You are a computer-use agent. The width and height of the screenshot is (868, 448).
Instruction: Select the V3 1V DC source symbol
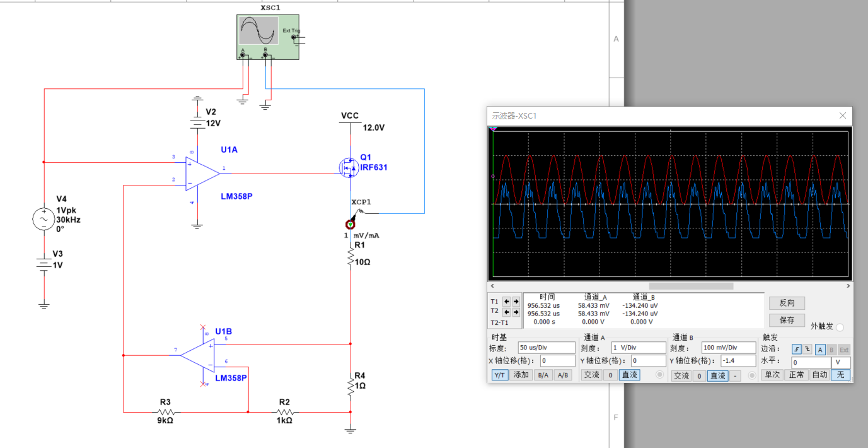click(x=44, y=265)
